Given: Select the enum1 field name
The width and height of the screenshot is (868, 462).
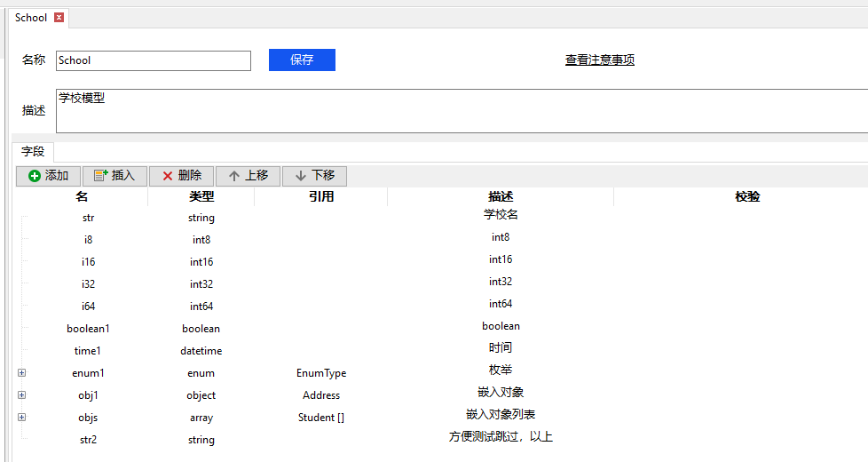Looking at the screenshot, I should click(88, 373).
